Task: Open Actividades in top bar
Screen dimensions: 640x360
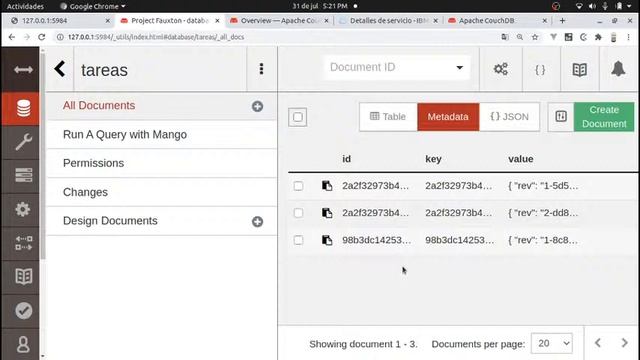Action: tap(25, 6)
